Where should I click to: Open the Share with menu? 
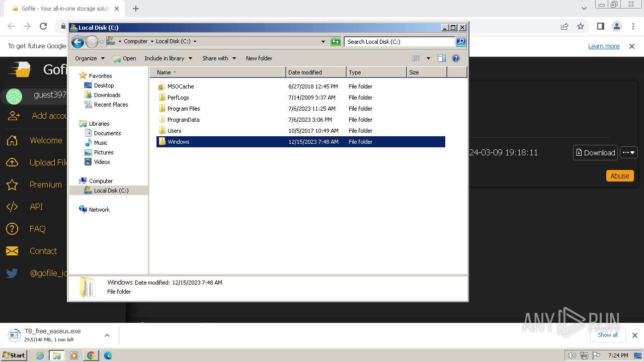pos(219,58)
